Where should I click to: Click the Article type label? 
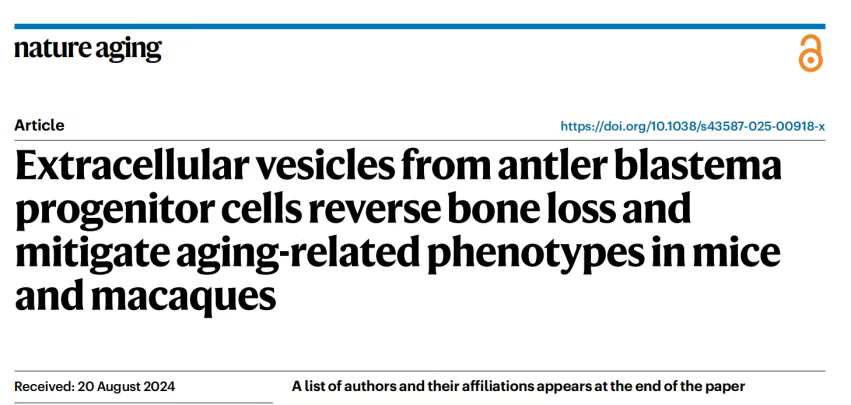(40, 125)
